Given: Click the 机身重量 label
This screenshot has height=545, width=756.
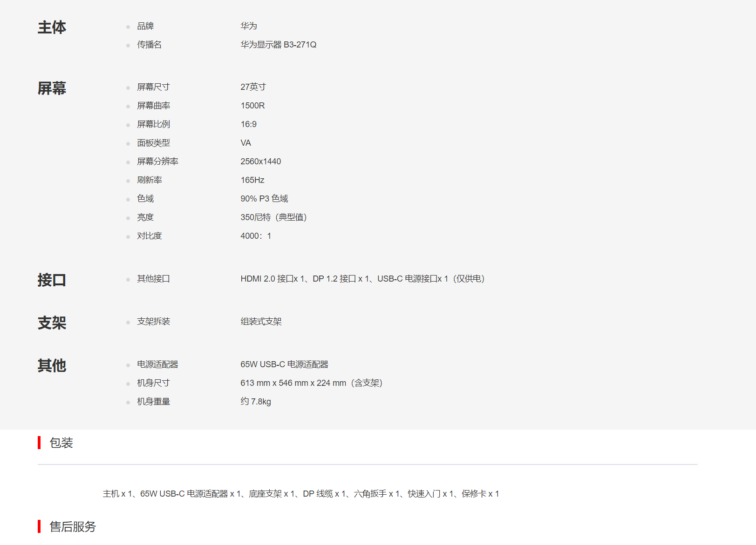Looking at the screenshot, I should [x=153, y=402].
